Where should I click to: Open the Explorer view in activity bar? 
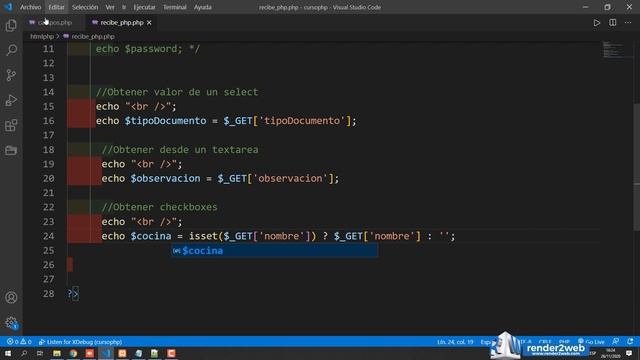(x=11, y=26)
